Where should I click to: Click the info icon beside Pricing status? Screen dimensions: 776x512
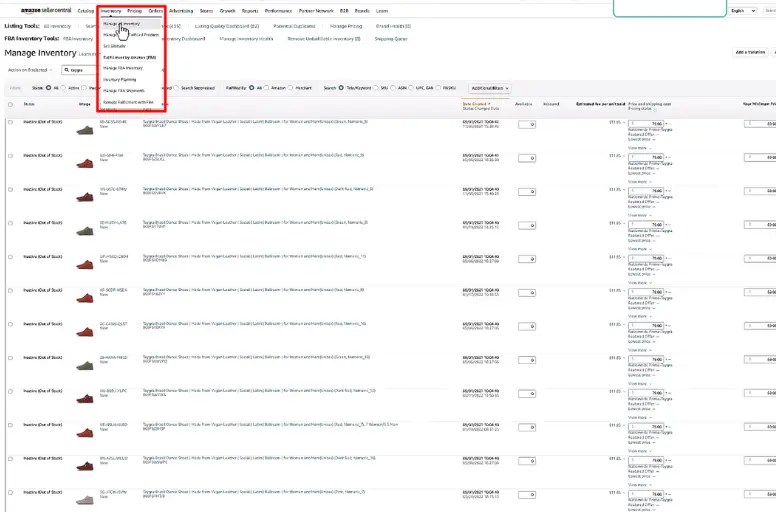pyautogui.click(x=655, y=108)
